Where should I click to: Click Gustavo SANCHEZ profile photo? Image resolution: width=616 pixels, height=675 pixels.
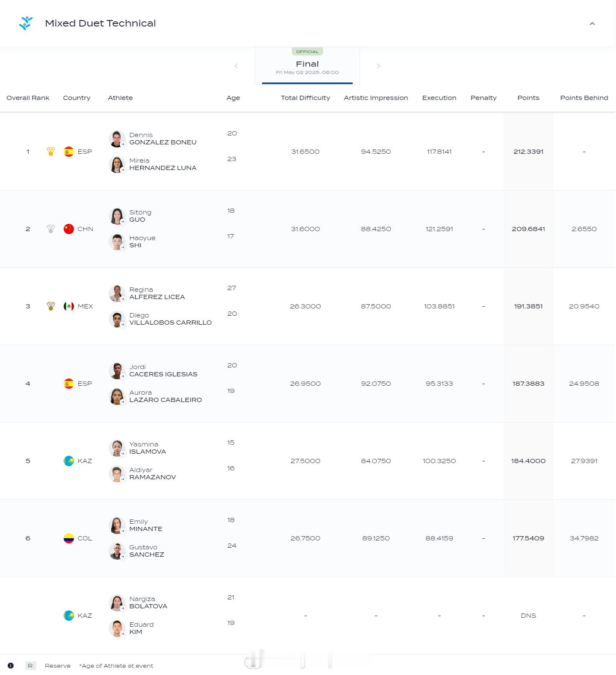[117, 551]
